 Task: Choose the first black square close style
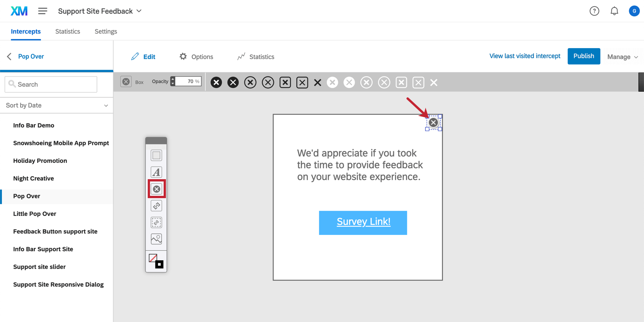[x=285, y=82]
